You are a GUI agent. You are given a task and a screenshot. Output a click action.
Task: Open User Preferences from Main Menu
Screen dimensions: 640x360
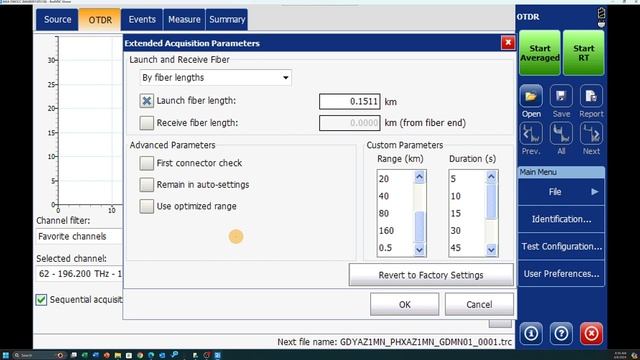coord(561,274)
